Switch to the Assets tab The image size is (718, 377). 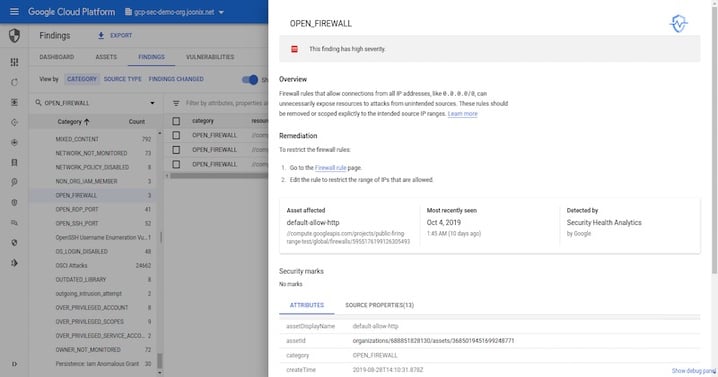(x=106, y=57)
